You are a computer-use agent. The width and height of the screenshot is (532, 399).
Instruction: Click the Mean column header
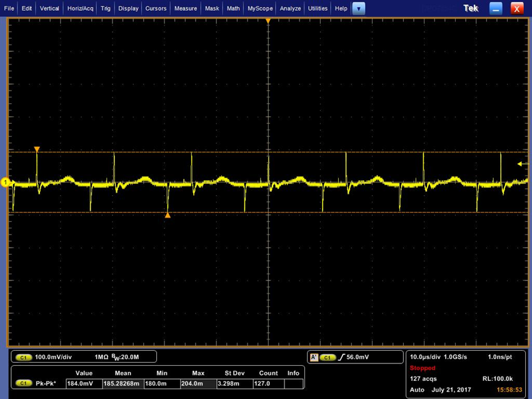(123, 373)
